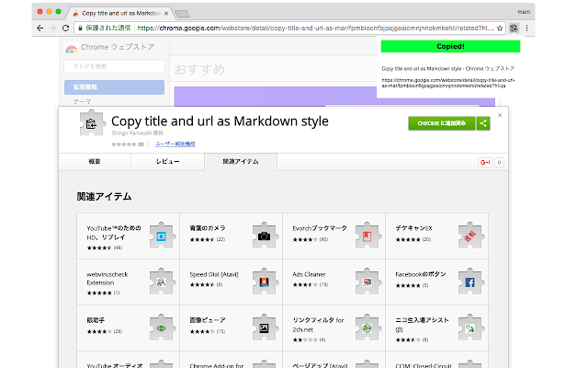Click the Evorch ブックマーク title text
The image size is (588, 368).
coord(320,228)
